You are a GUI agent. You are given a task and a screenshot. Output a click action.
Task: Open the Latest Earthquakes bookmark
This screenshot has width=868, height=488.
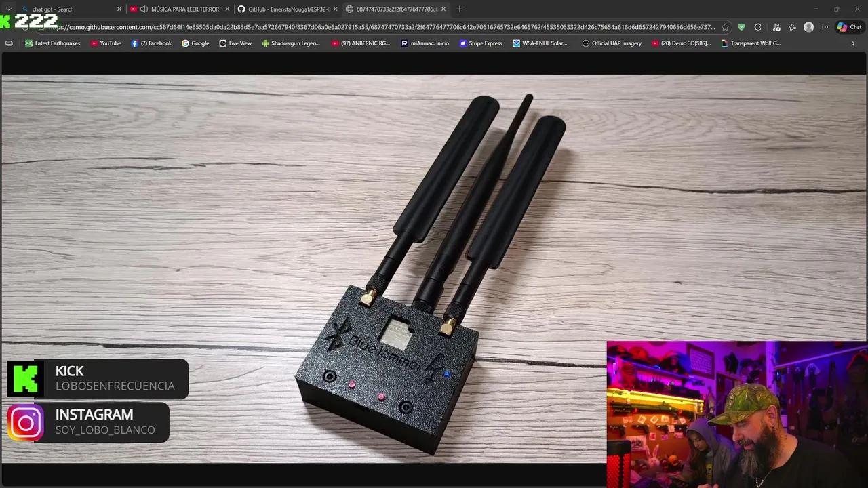tap(52, 43)
